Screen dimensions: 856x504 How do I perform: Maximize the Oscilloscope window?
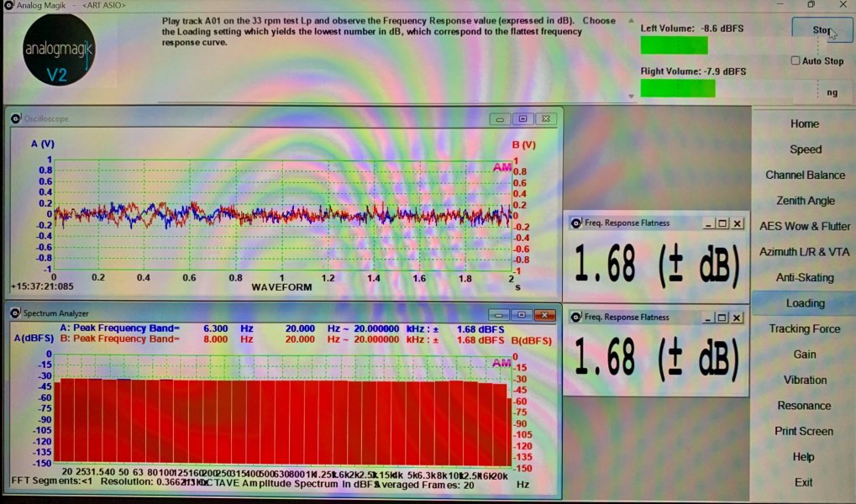(x=522, y=119)
